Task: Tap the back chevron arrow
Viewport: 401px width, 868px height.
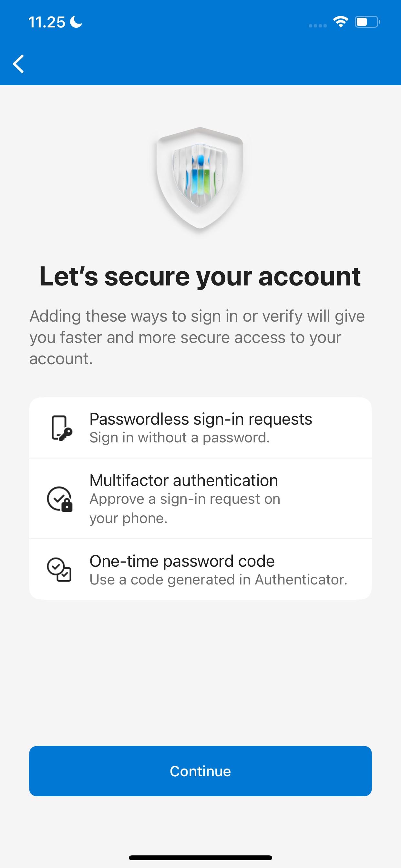Action: tap(18, 64)
